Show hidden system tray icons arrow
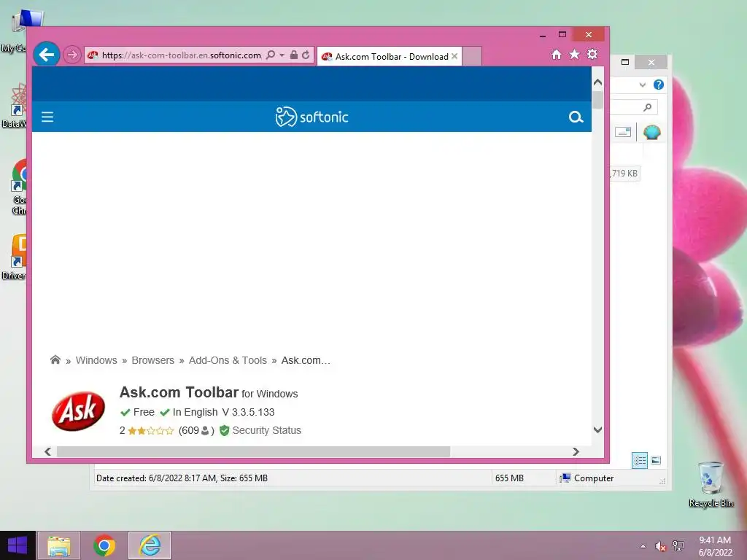Image resolution: width=747 pixels, height=560 pixels. pos(643,546)
